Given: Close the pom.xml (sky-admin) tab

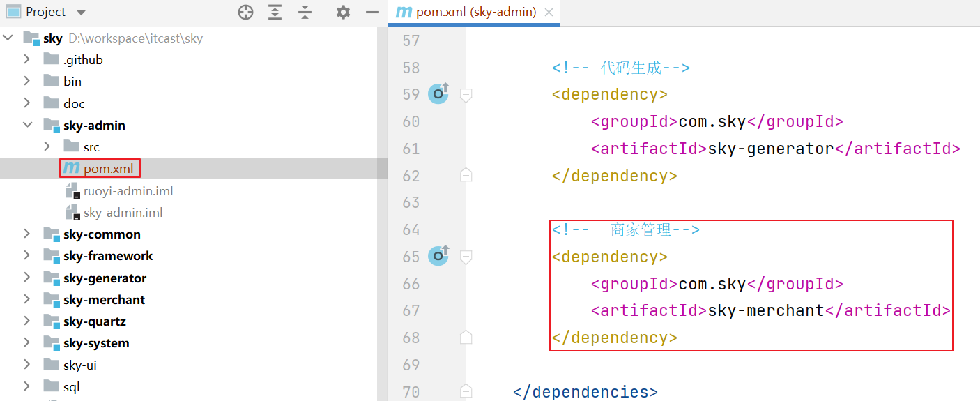Looking at the screenshot, I should pos(549,12).
